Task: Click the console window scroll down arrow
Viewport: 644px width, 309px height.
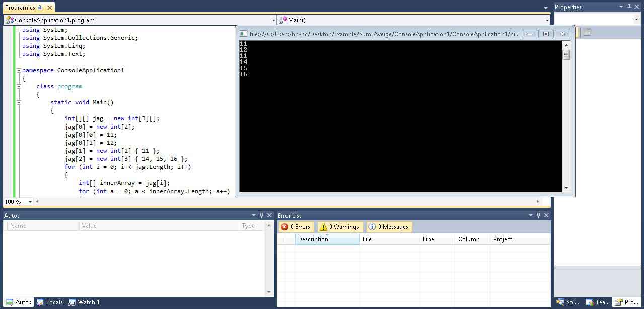Action: coord(566,188)
